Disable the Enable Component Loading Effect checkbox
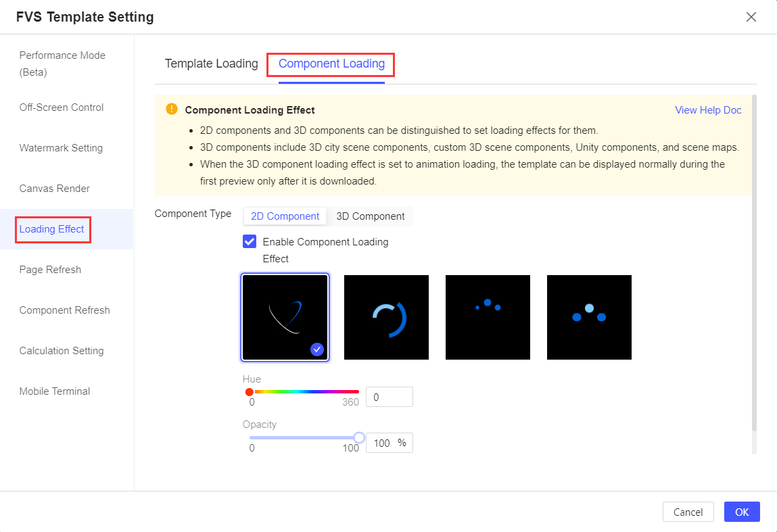The height and width of the screenshot is (532, 777). click(x=250, y=241)
